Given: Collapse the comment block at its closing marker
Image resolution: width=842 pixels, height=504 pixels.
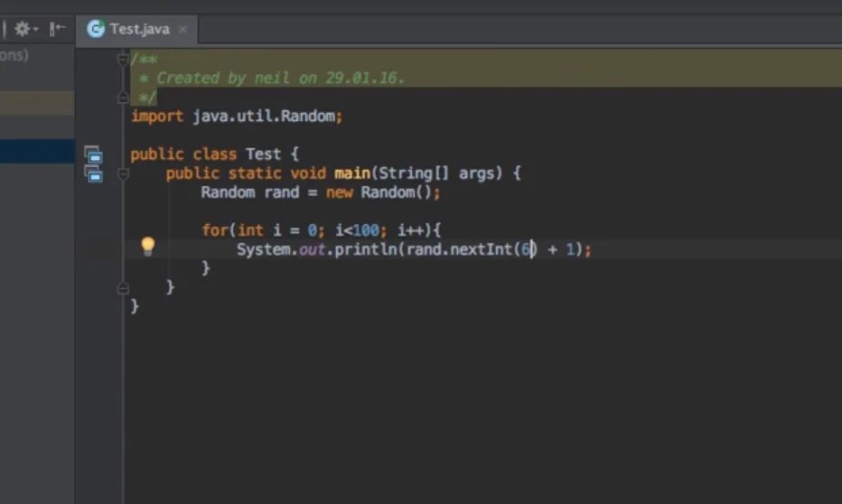Looking at the screenshot, I should 123,98.
